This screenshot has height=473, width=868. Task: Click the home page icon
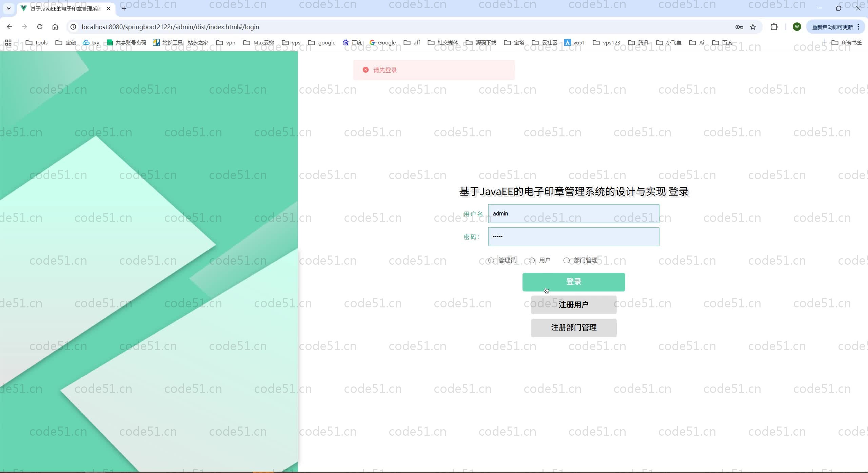coord(55,27)
